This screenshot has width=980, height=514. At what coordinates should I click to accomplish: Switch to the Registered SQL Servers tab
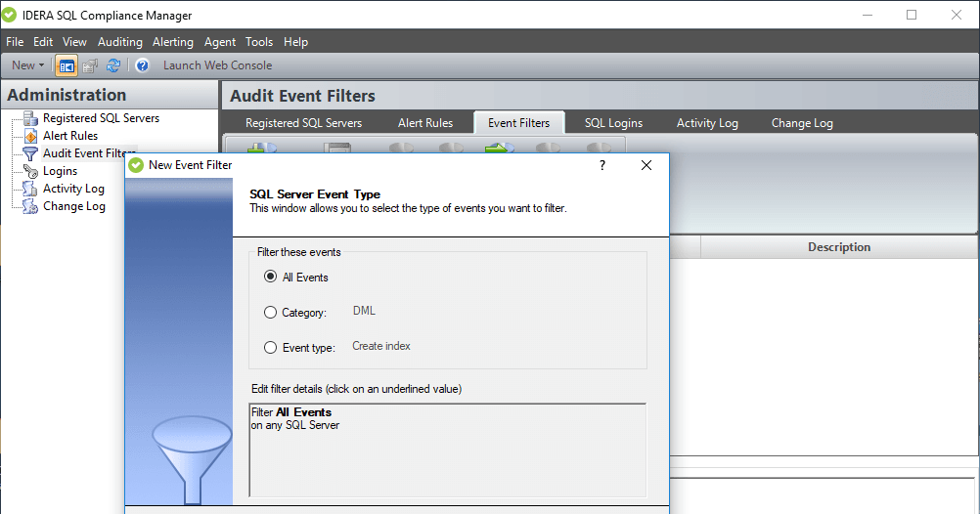point(303,123)
